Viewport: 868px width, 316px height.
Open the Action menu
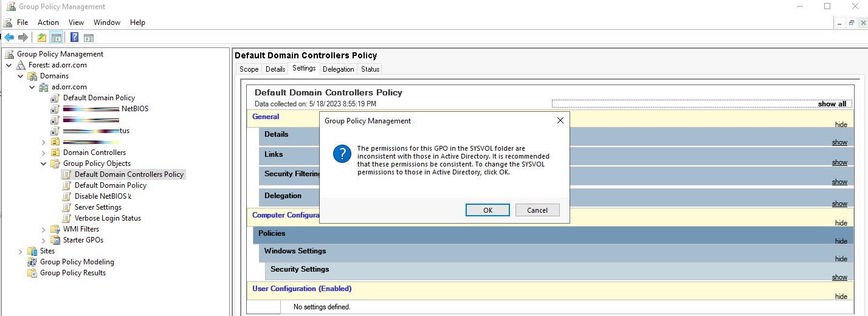pyautogui.click(x=48, y=22)
